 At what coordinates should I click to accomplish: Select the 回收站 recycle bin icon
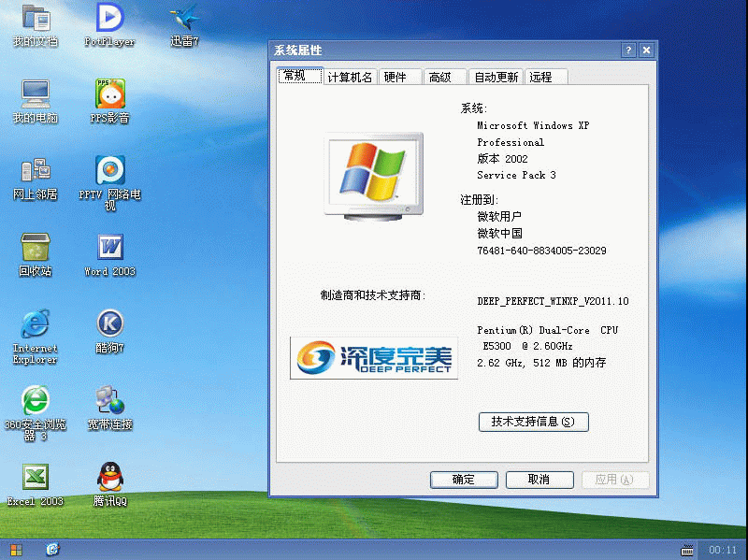(x=36, y=254)
